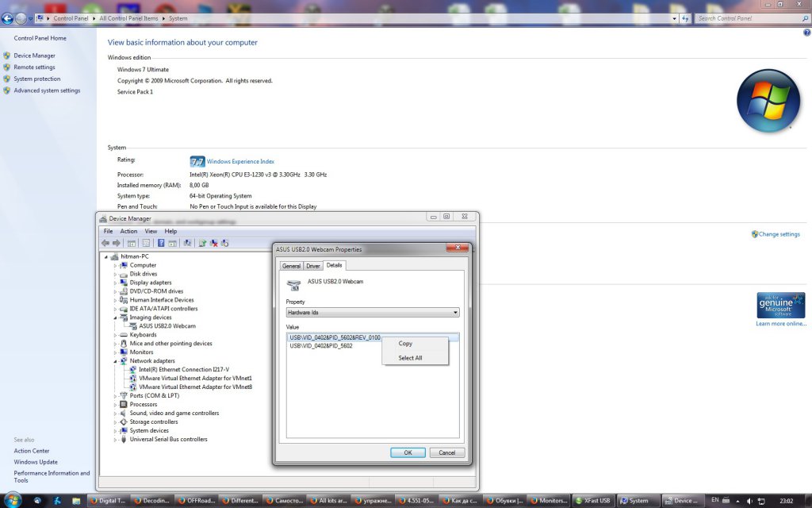Expand Universal Serial Bus controllers node
This screenshot has height=508, width=812.
click(x=115, y=440)
